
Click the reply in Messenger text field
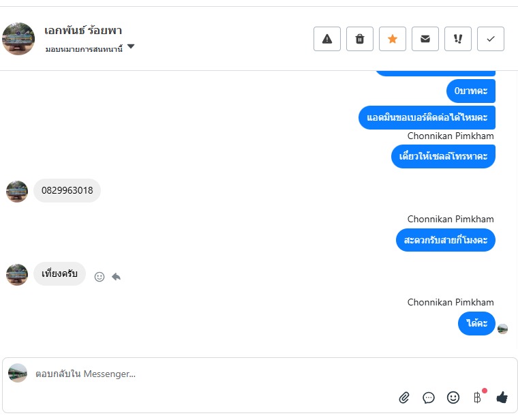click(204, 374)
